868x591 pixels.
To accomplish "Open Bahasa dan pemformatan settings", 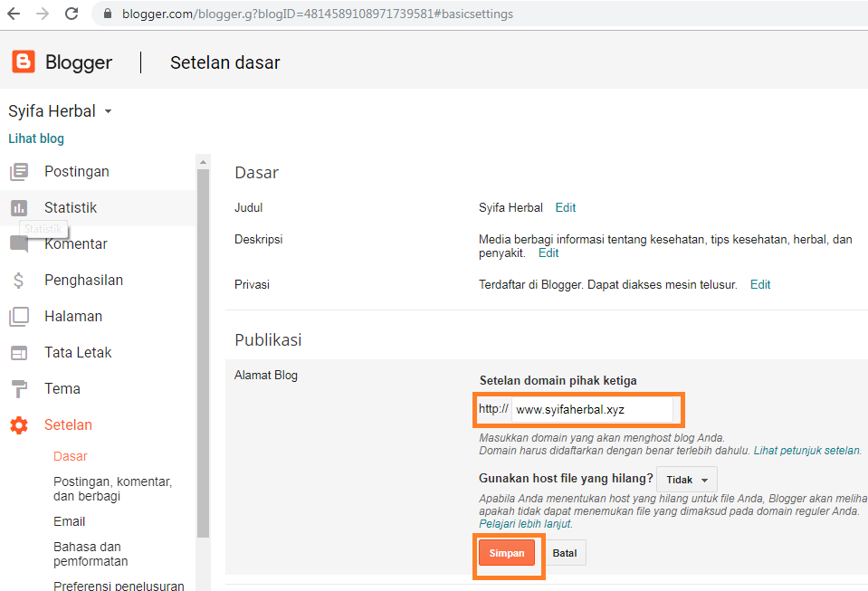I will coord(91,554).
